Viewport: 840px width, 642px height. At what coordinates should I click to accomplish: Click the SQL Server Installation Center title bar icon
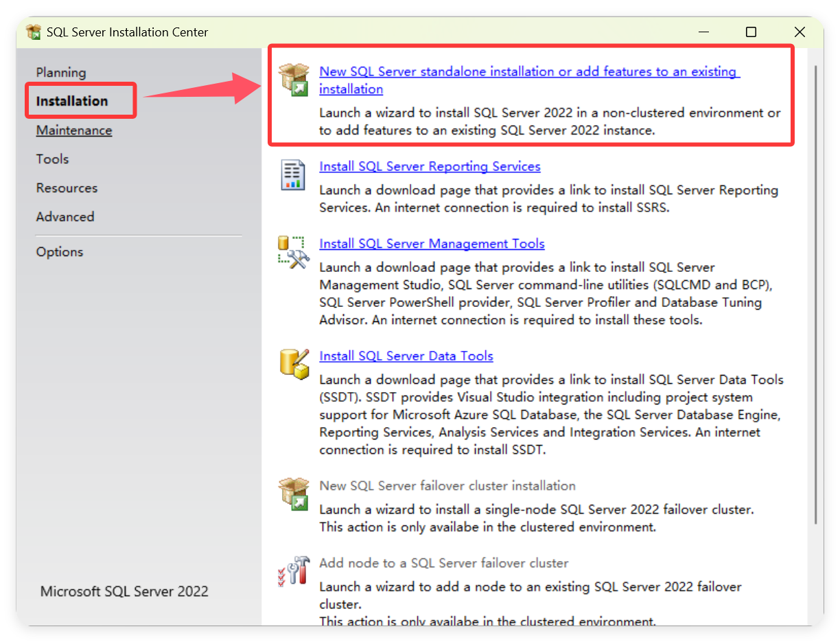point(34,32)
